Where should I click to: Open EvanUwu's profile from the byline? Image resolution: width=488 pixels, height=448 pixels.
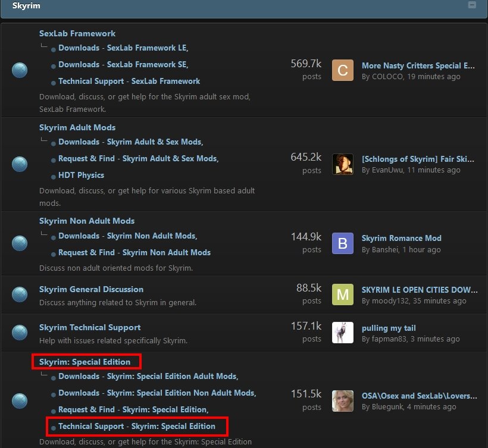(388, 170)
